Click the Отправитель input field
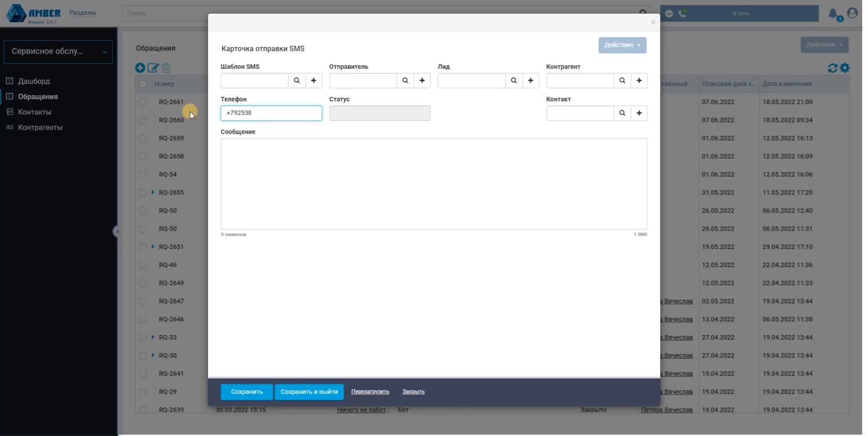Viewport: 868px width, 436px height. click(x=363, y=81)
